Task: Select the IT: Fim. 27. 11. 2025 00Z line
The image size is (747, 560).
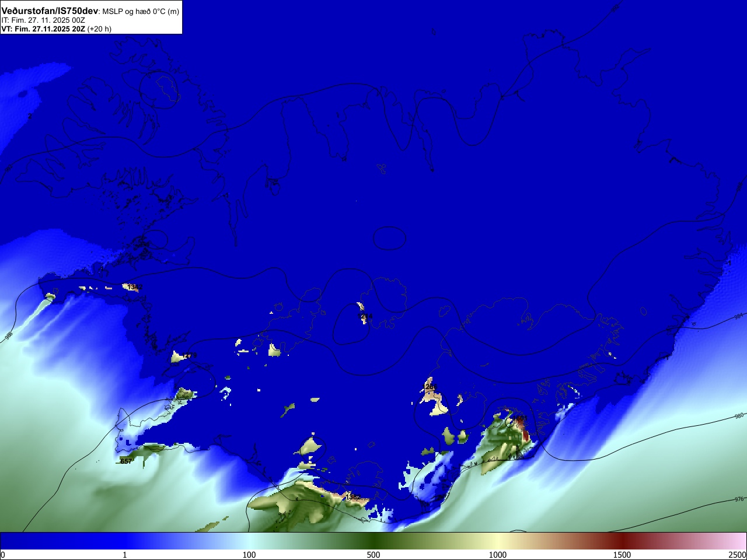Action: 43,20
